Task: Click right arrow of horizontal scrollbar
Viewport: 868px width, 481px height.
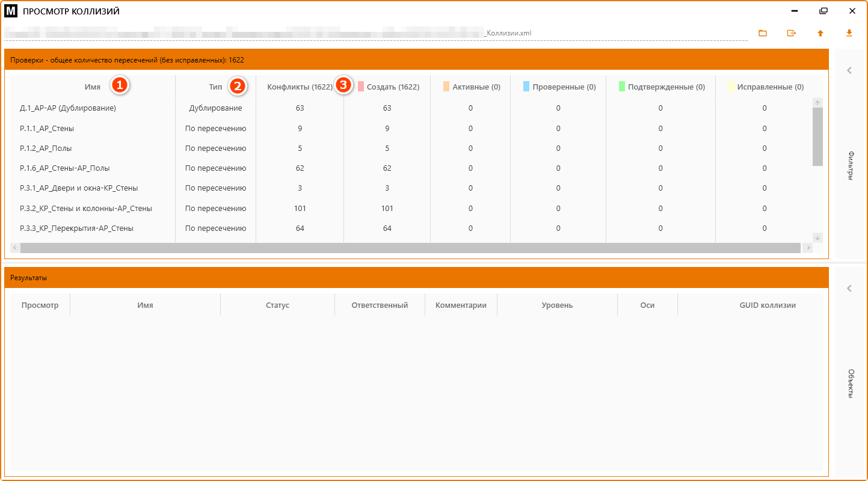Action: coord(808,248)
